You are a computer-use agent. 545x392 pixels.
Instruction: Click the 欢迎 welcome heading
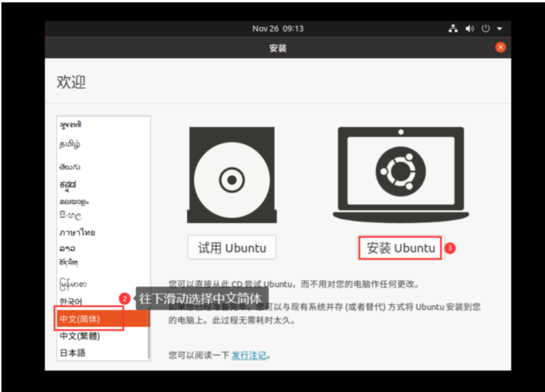point(71,82)
